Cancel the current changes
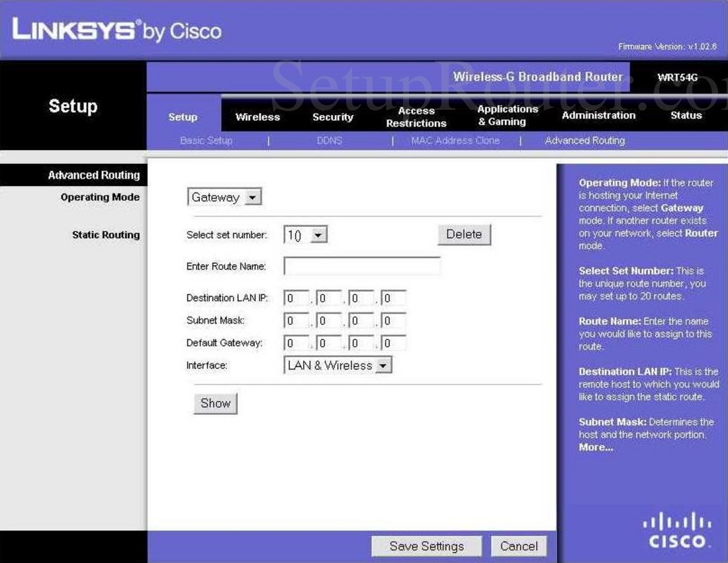This screenshot has width=728, height=563. [519, 546]
